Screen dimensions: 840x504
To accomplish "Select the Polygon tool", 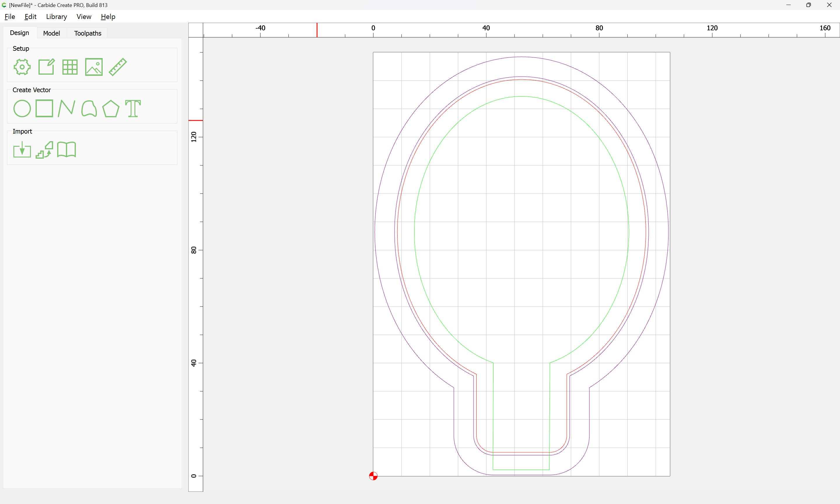I will [111, 109].
